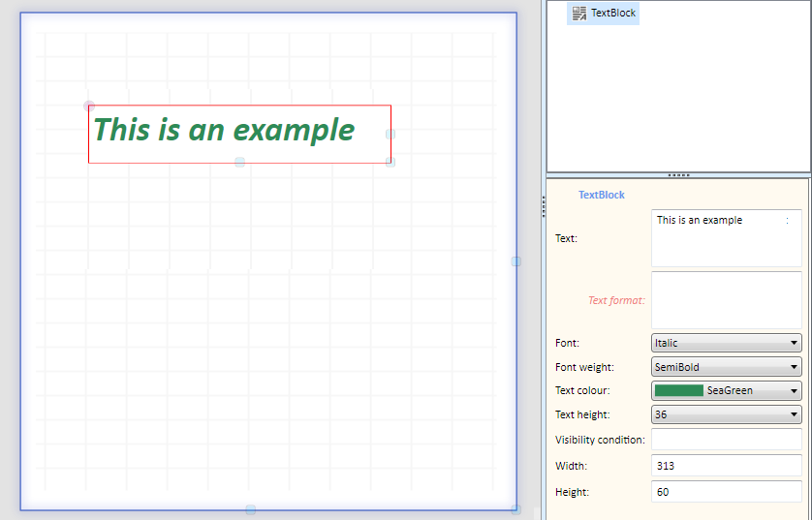Image resolution: width=812 pixels, height=520 pixels.
Task: Click the TextBlock tree item label
Action: point(613,13)
